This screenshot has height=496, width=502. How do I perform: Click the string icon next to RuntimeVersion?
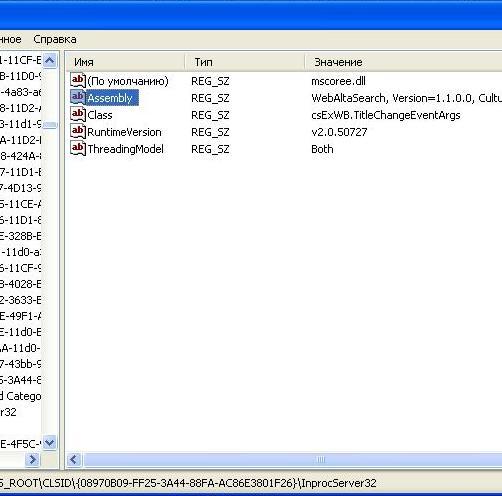tap(78, 132)
